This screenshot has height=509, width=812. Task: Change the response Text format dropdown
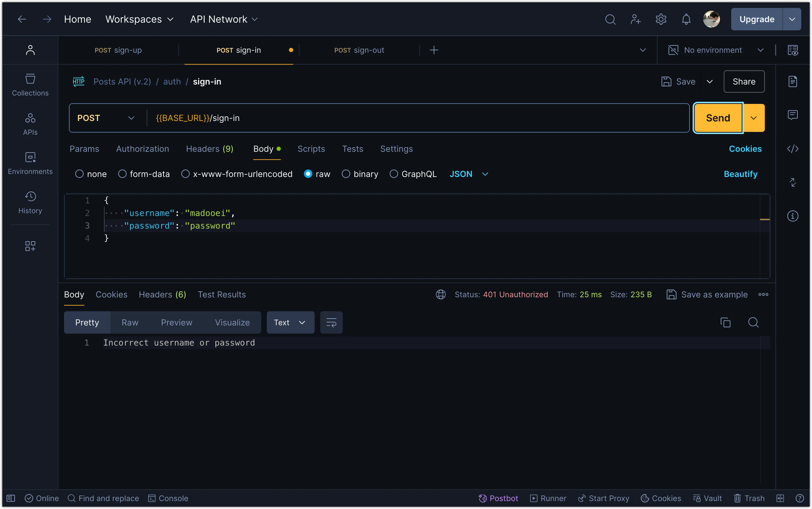[x=290, y=322]
